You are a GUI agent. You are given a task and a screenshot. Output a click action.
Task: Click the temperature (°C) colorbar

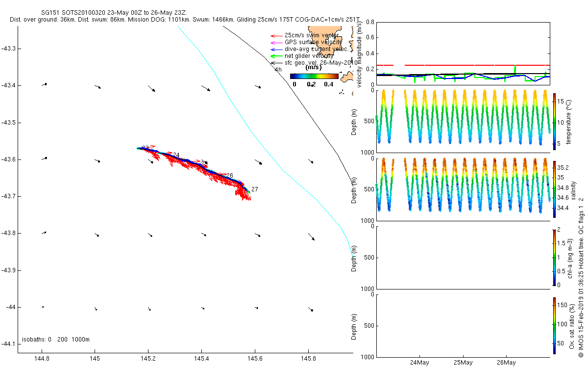[554, 121]
